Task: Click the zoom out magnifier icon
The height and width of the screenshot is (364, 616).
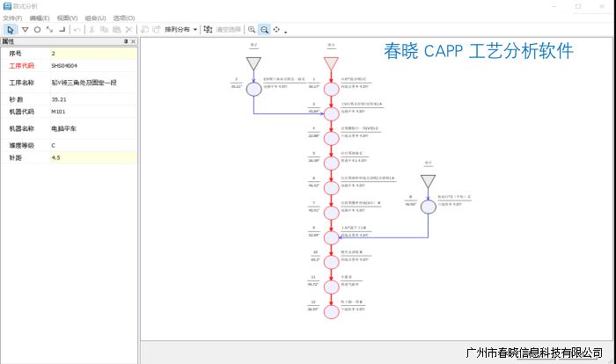Action: (264, 30)
